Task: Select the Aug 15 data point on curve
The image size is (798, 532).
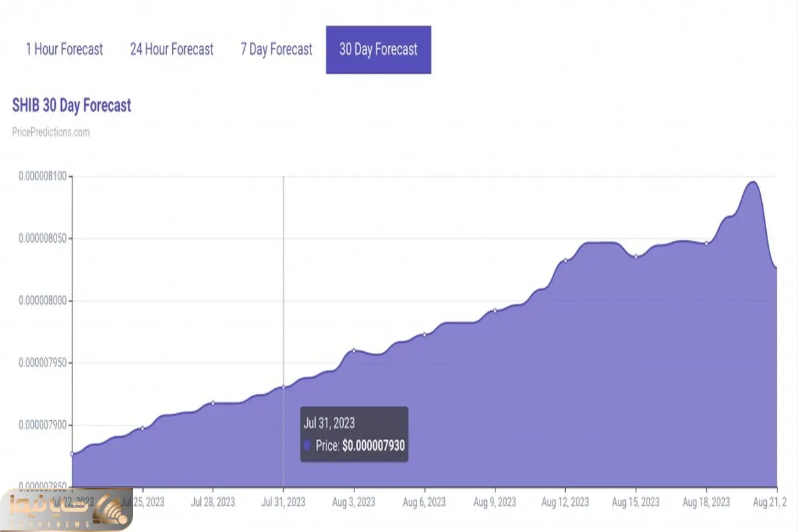Action: click(x=636, y=257)
